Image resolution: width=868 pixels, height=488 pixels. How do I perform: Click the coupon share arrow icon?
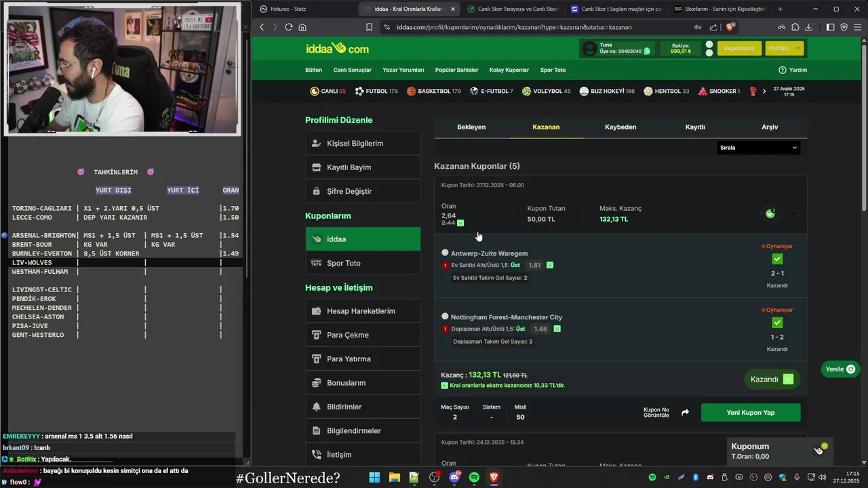[685, 412]
